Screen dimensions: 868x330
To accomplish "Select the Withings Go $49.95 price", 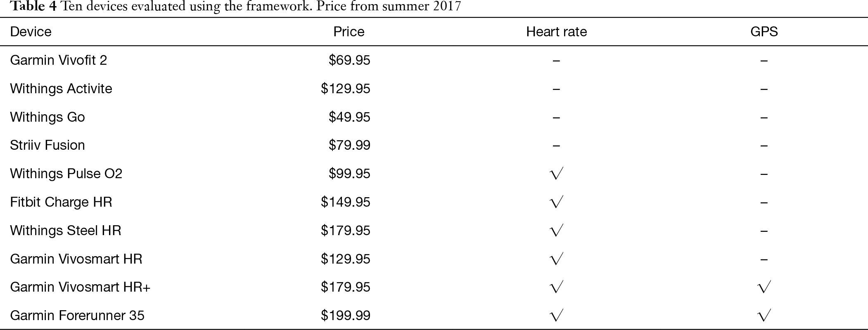I will tap(349, 117).
